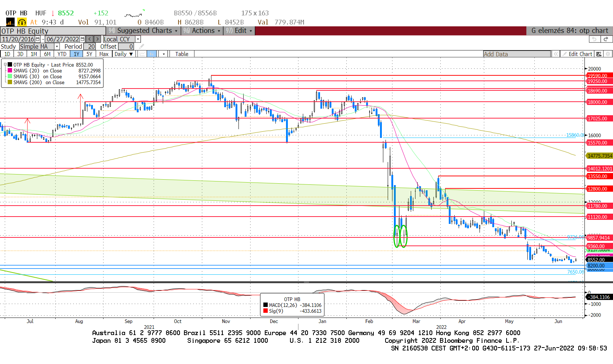Click the 8552.00 last price label
613x364 pixels.
pyautogui.click(x=599, y=260)
